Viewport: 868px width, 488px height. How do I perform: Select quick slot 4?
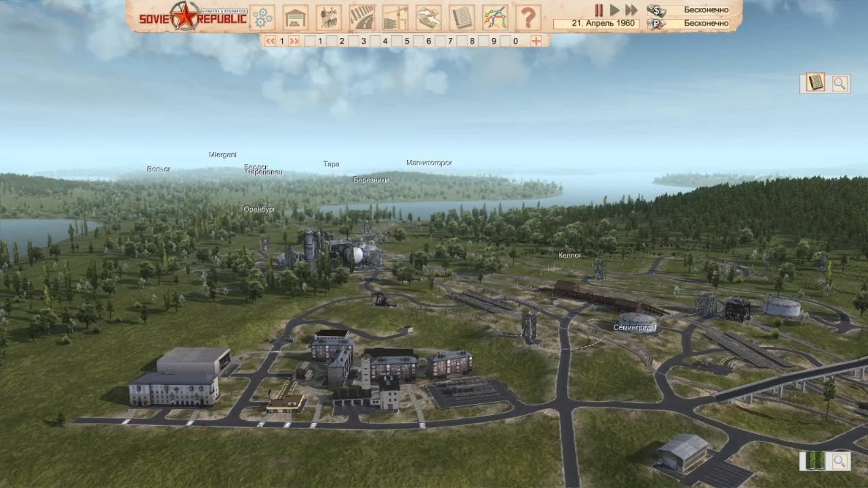click(x=380, y=41)
